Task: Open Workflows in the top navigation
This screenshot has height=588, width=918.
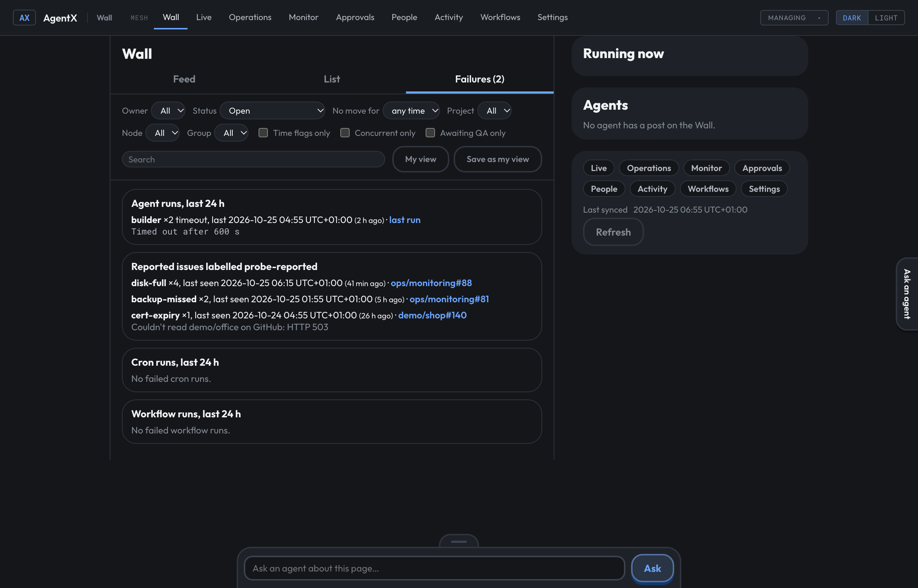Action: (500, 17)
